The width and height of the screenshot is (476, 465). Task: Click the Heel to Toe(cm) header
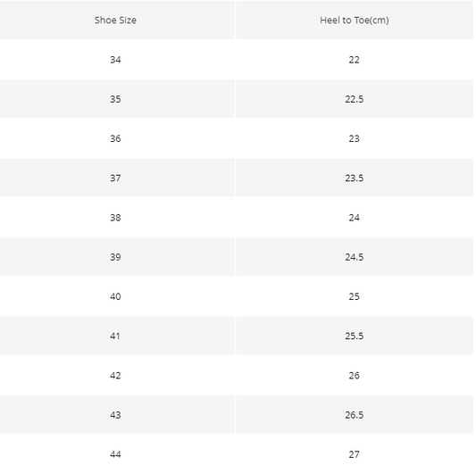point(355,20)
